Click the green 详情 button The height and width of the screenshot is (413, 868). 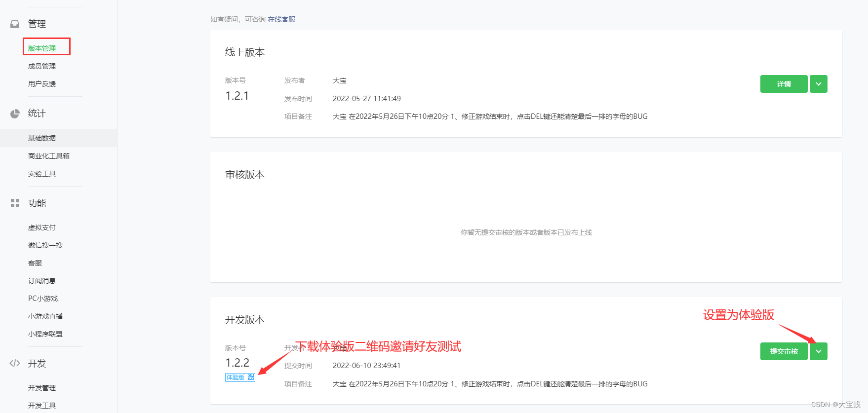784,84
